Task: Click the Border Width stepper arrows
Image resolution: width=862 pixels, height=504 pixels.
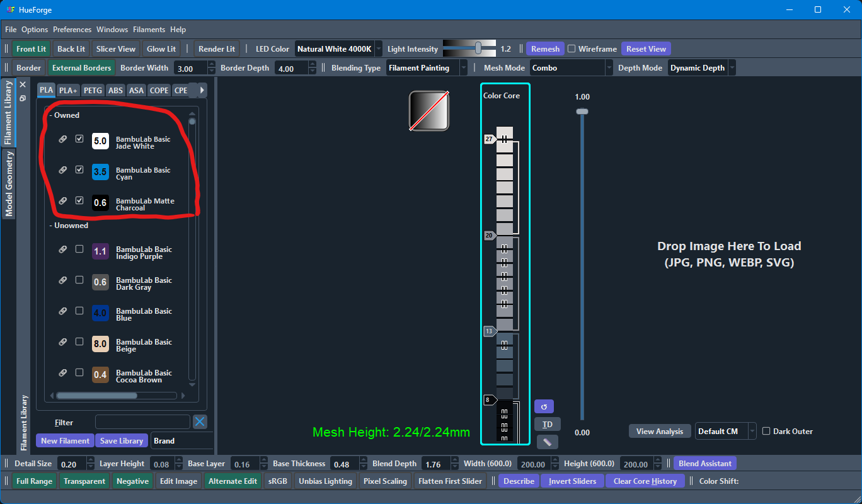Action: click(212, 68)
